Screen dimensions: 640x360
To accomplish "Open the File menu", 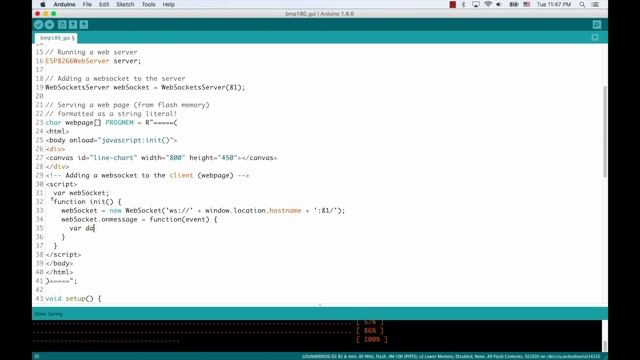I will click(87, 4).
